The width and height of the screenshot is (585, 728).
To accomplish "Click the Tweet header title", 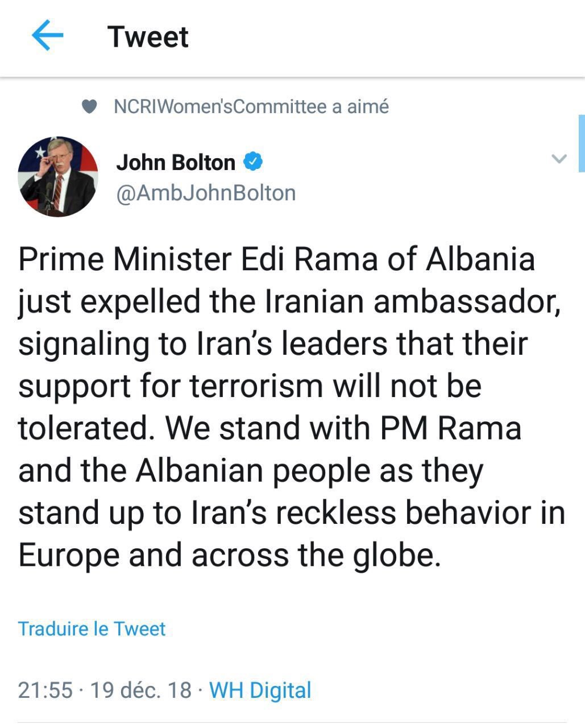I will coord(148,37).
